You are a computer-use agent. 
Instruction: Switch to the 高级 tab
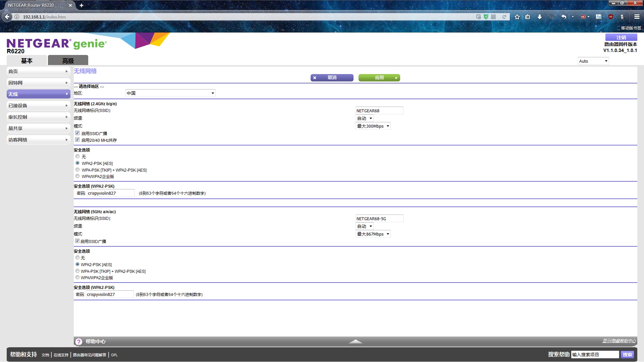pos(68,61)
